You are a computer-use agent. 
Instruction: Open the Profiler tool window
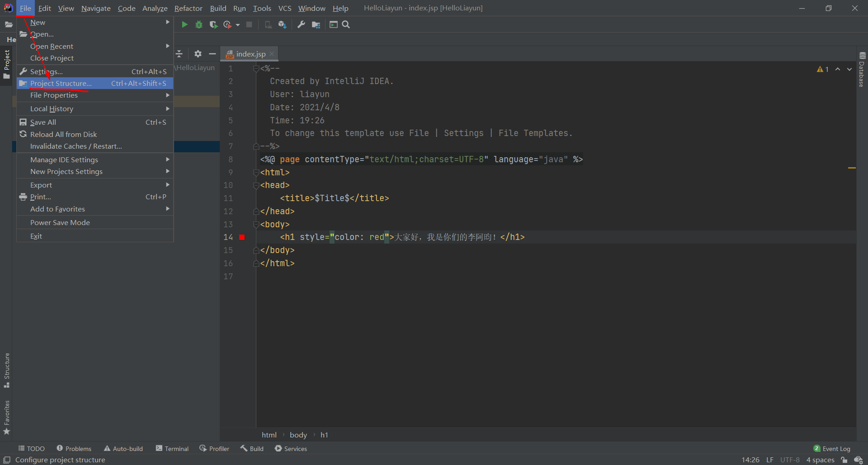(x=214, y=449)
